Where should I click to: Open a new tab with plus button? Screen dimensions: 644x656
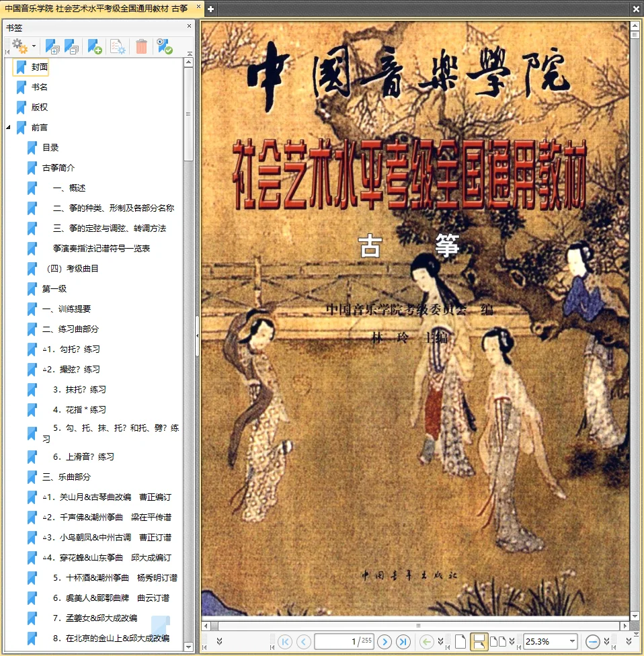(211, 9)
